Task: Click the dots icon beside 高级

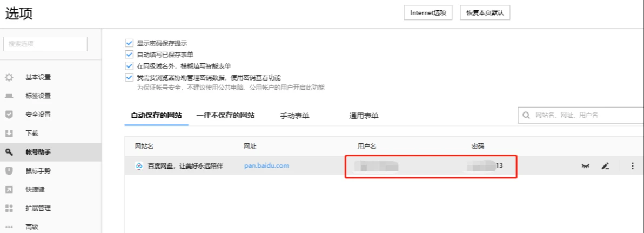Action: [x=9, y=227]
